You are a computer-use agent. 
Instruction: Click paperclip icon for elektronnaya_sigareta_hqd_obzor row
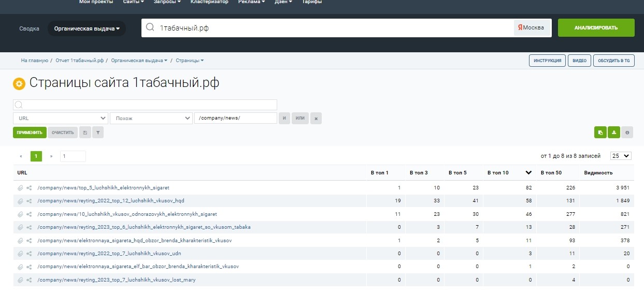coord(20,241)
